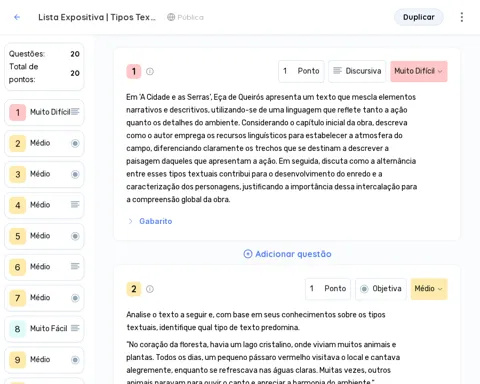480x384 pixels.
Task: Click the list title Lista Expositiva
Action: (x=97, y=17)
